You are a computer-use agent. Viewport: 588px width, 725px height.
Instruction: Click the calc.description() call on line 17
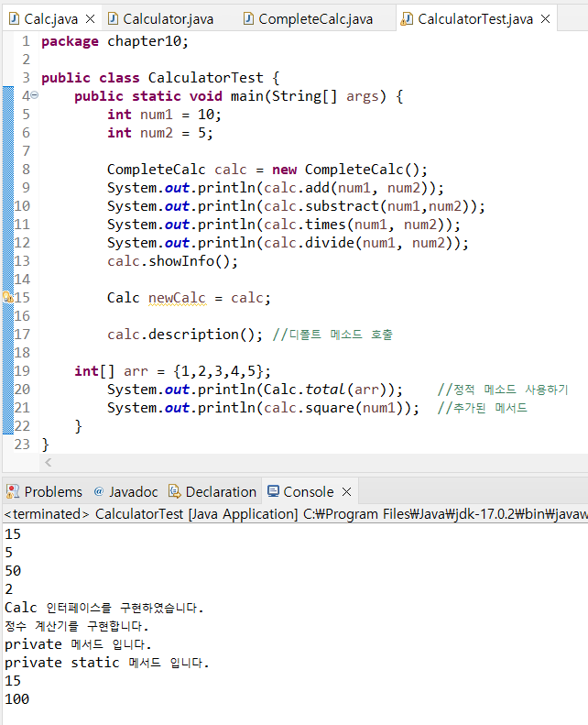185,335
